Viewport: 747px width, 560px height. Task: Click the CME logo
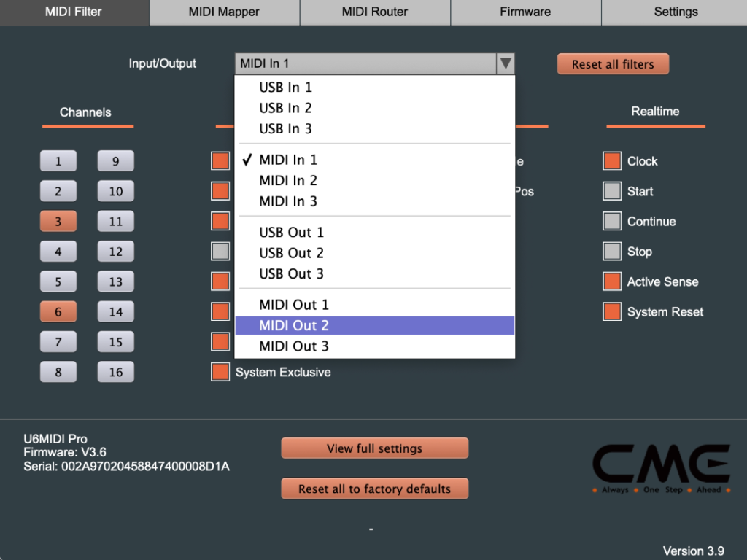tap(664, 467)
